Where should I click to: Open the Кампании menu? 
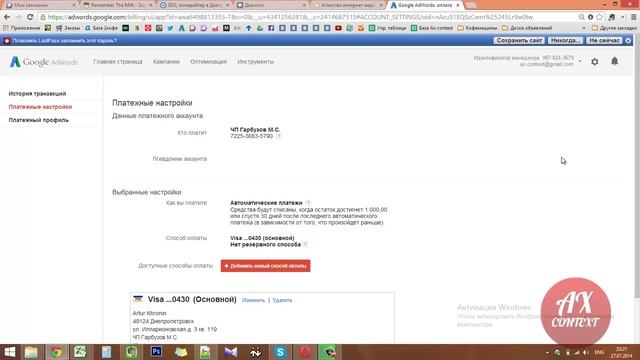click(166, 62)
